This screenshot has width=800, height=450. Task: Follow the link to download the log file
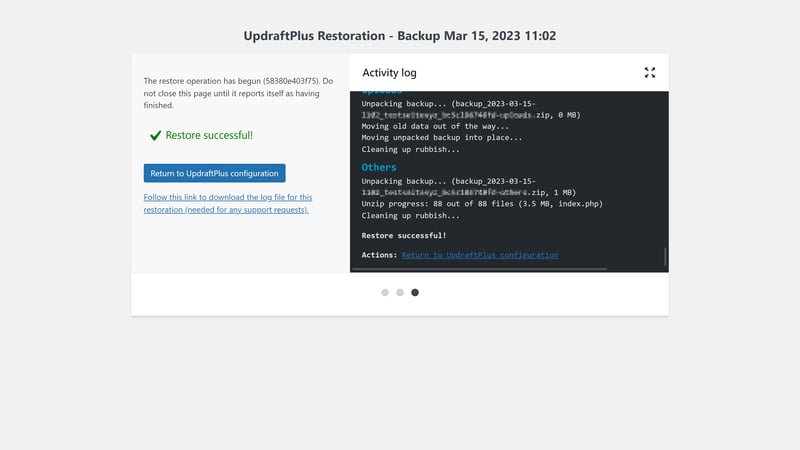click(228, 204)
